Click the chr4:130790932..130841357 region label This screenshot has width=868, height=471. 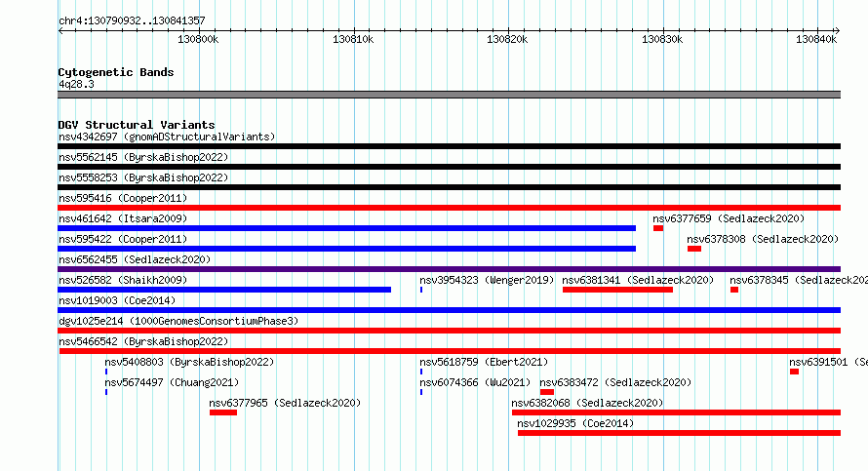coord(132,20)
